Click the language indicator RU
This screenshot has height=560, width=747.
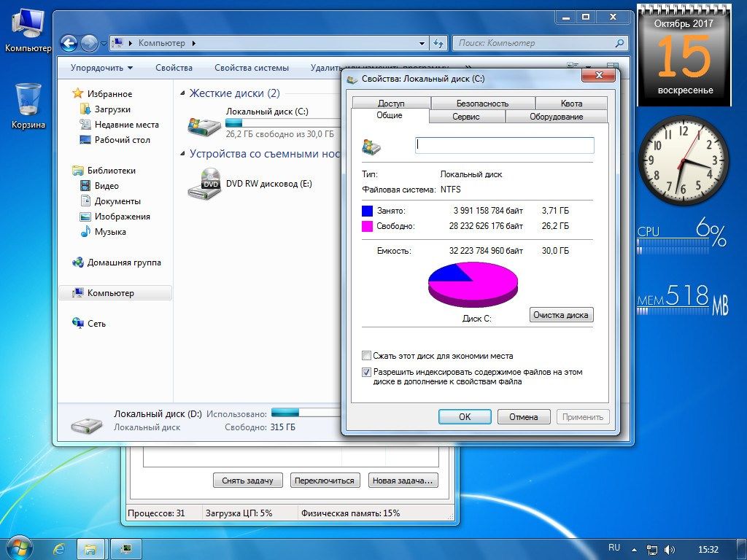614,548
